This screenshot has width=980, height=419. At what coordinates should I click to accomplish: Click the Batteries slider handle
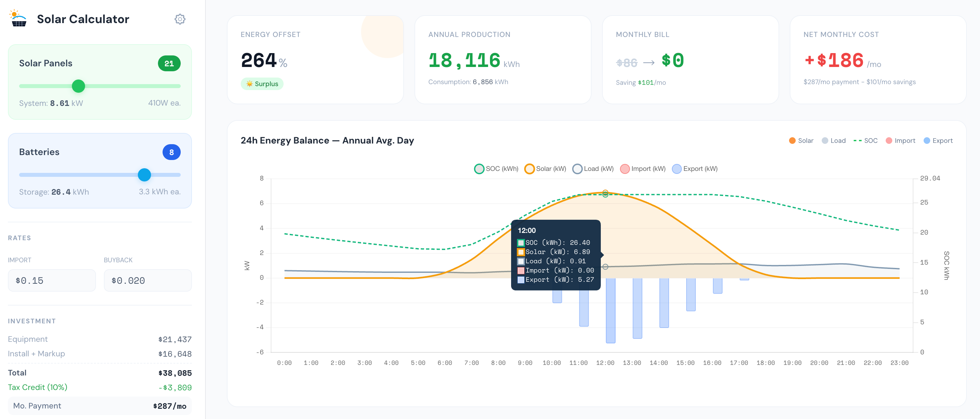tap(144, 175)
